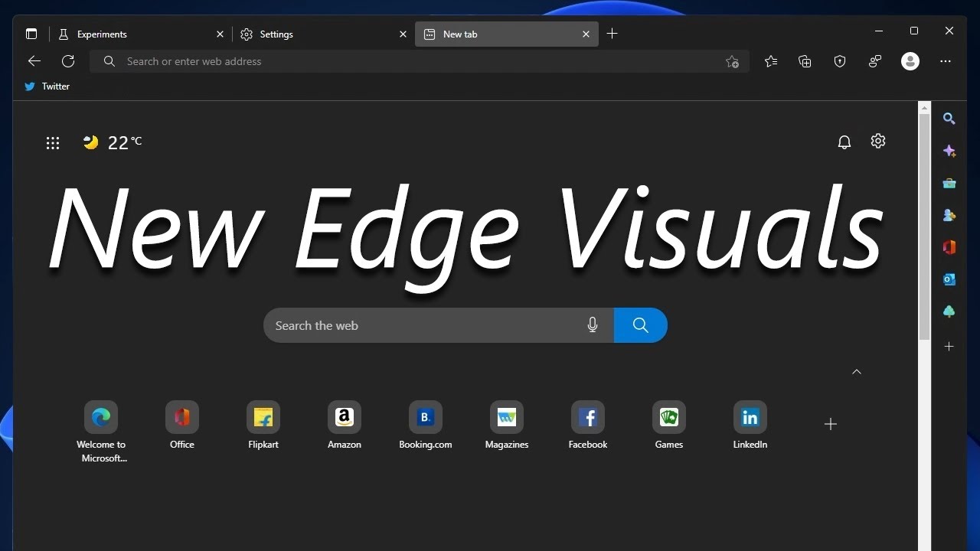
Task: Open the Booking.com quick link tile
Action: coord(426,425)
